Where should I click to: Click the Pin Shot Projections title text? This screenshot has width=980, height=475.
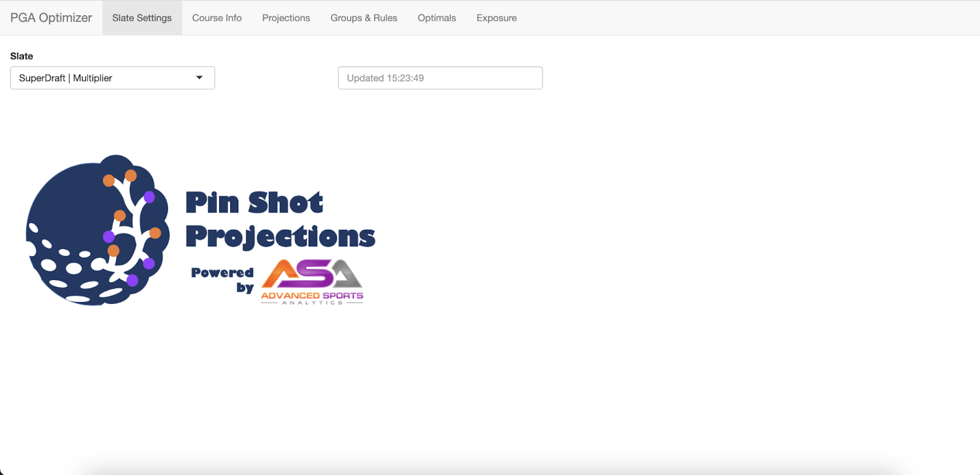point(281,220)
